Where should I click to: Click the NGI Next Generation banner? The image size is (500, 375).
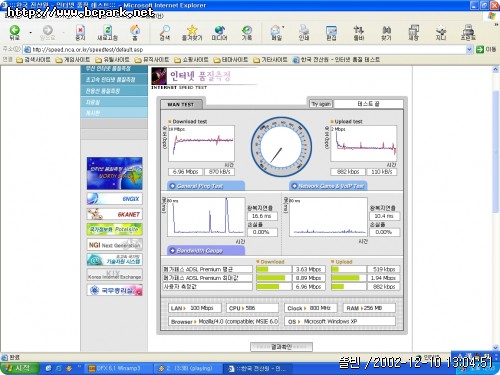[x=114, y=245]
